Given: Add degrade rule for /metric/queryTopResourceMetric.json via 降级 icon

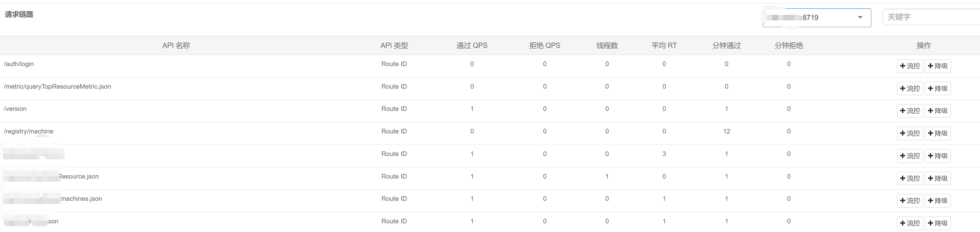Looking at the screenshot, I should (938, 88).
